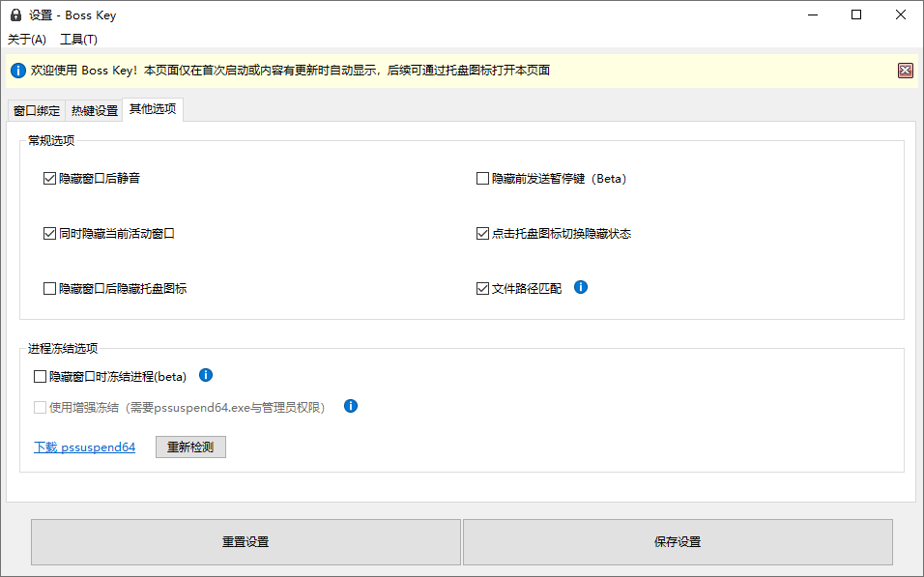Click the blue info icon in the welcome banner
Viewport: 924px width, 577px height.
pyautogui.click(x=18, y=71)
